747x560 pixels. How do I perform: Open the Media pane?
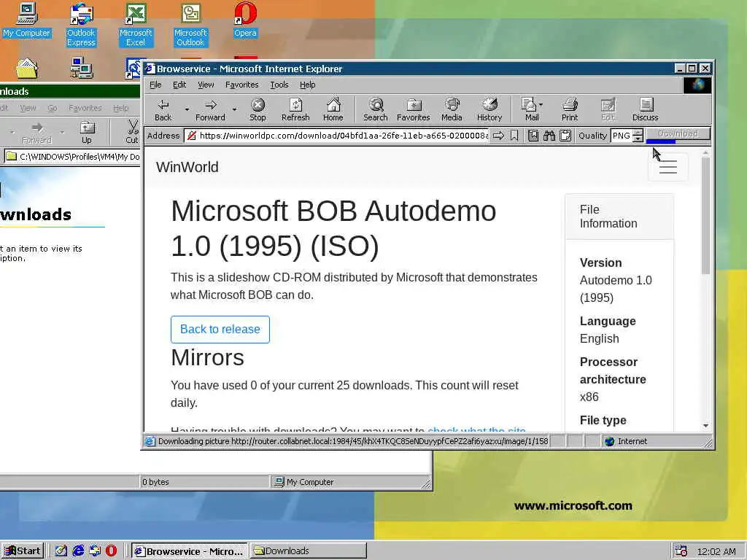click(452, 110)
